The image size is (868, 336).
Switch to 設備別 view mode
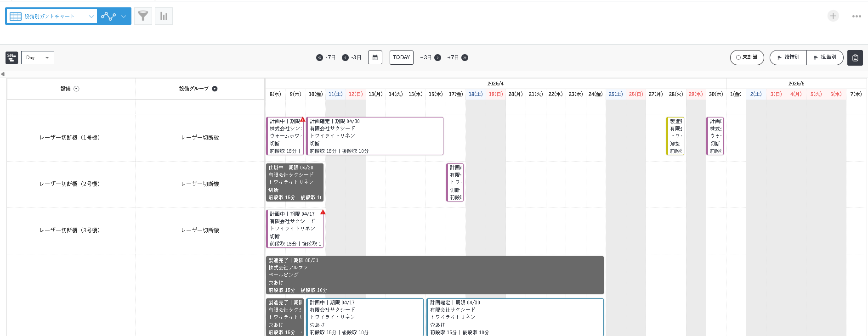788,57
